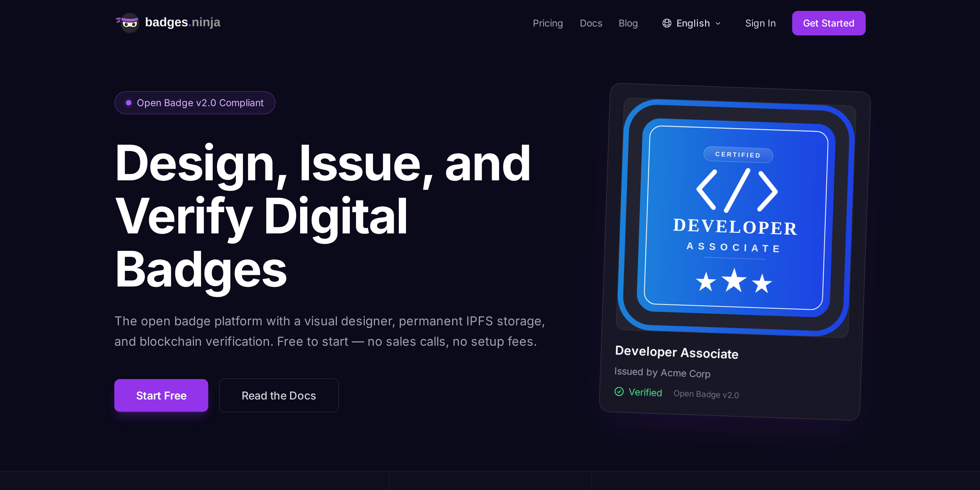Image resolution: width=980 pixels, height=490 pixels.
Task: Click the globe language icon
Action: [x=667, y=23]
